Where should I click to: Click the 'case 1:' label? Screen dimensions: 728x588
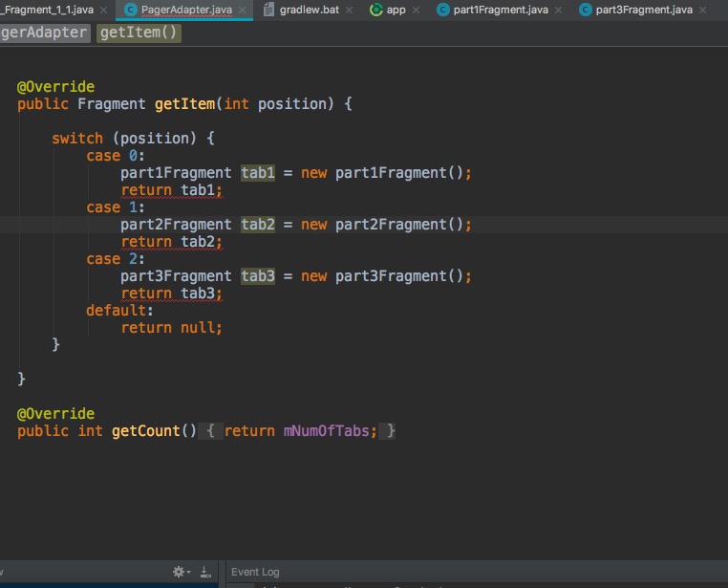[116, 207]
